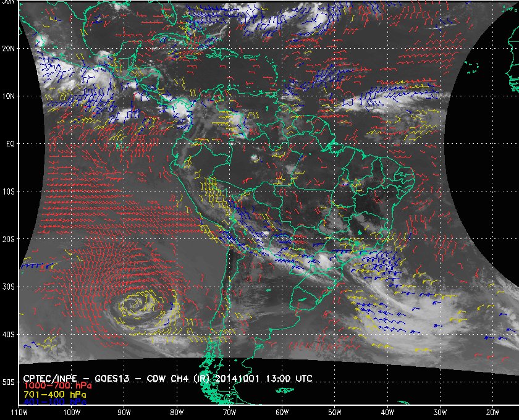This screenshot has width=519, height=420.
Task: Click the 40W longitude label
Action: pyautogui.click(x=387, y=413)
